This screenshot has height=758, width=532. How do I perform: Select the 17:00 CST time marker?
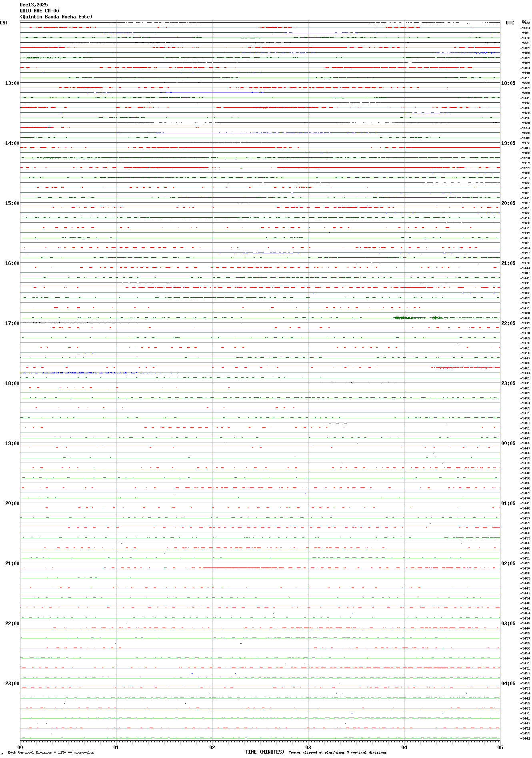pyautogui.click(x=12, y=323)
